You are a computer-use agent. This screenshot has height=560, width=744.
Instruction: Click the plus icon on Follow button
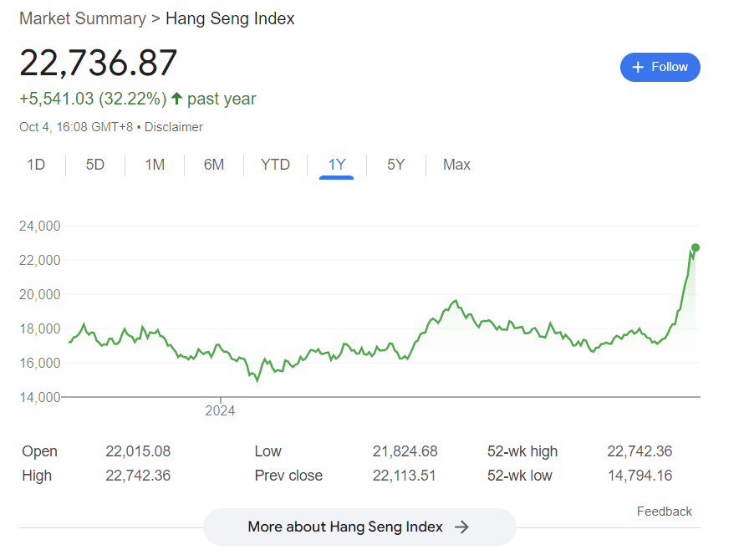[638, 67]
